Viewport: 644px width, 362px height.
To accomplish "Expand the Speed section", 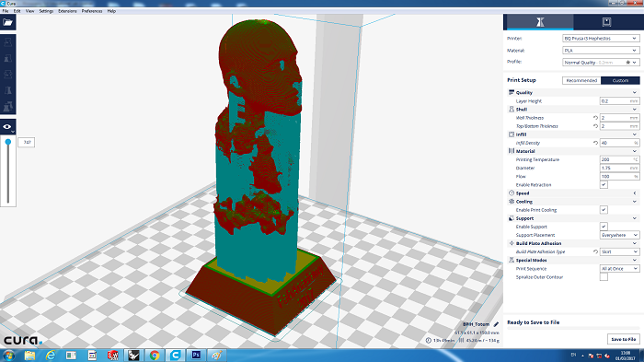I will point(635,193).
